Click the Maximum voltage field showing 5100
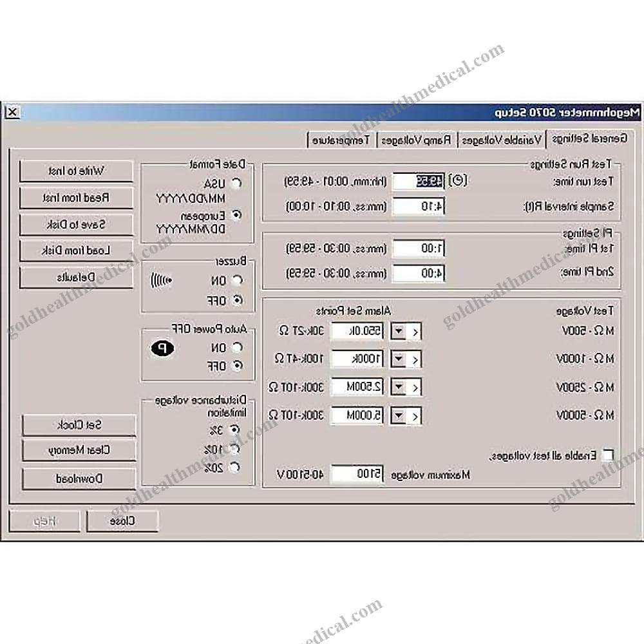This screenshot has height=644, width=644. point(357,474)
